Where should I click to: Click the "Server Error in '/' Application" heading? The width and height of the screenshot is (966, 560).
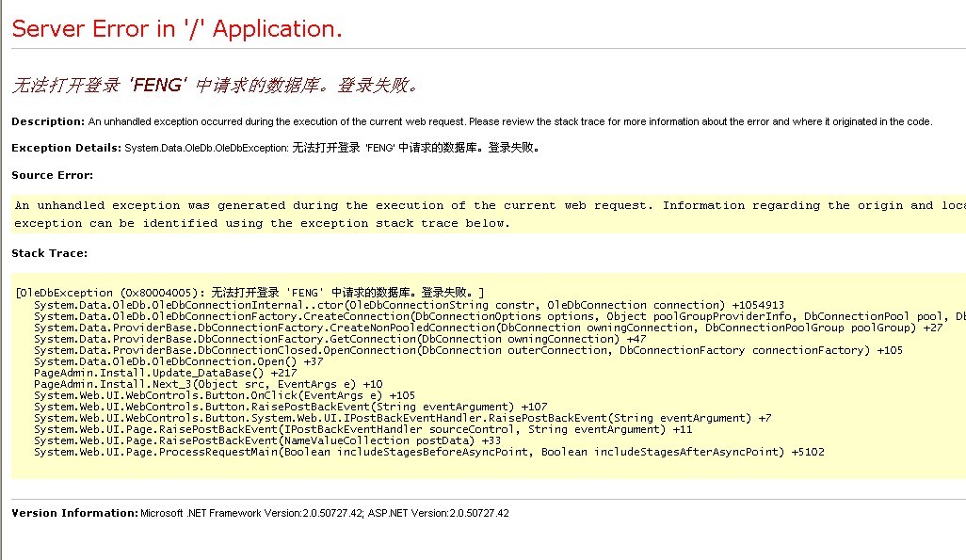coord(177,29)
